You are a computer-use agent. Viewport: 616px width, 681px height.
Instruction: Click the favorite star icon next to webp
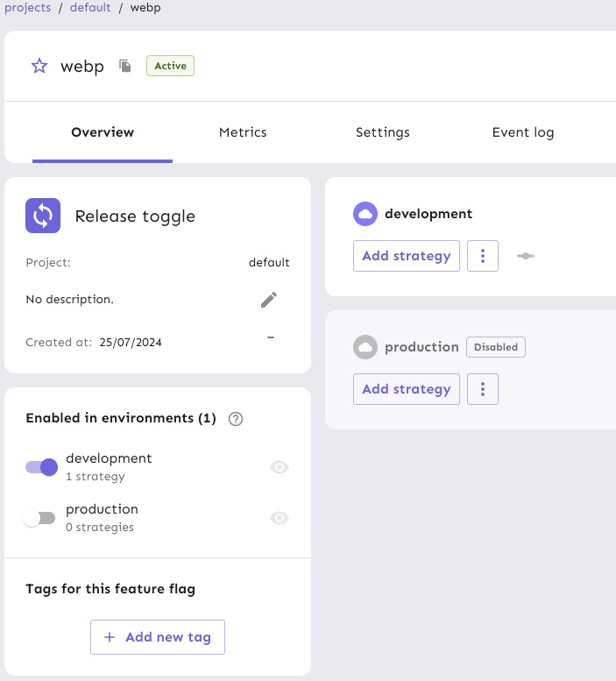click(39, 67)
